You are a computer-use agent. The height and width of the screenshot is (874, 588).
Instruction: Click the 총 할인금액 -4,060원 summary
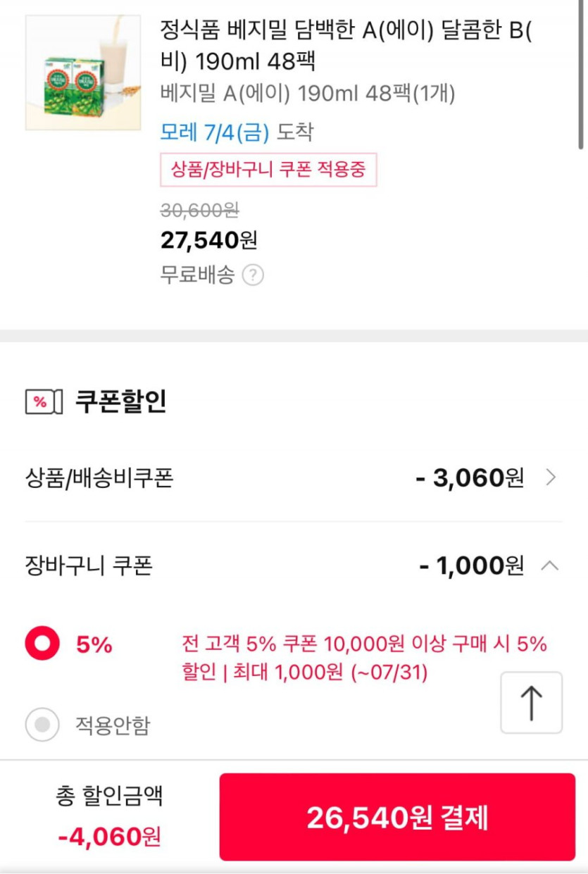coord(109,817)
